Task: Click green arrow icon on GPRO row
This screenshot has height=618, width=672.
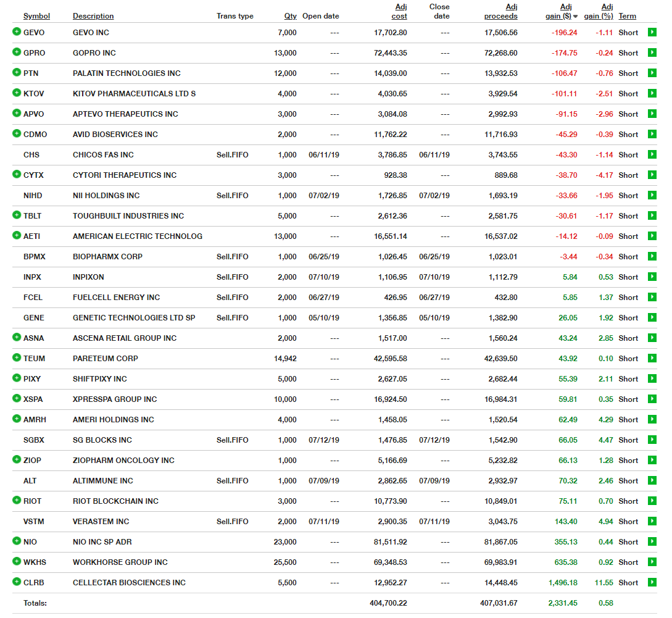Action: click(652, 52)
